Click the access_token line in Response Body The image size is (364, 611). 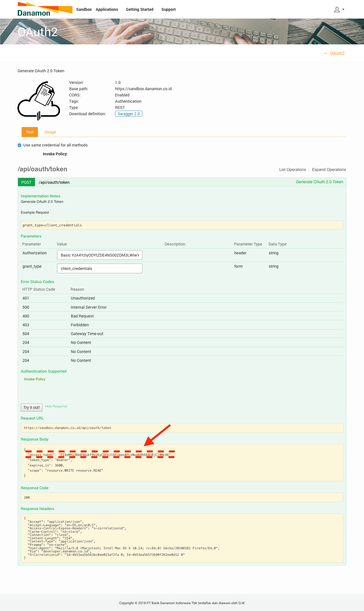[x=100, y=455]
